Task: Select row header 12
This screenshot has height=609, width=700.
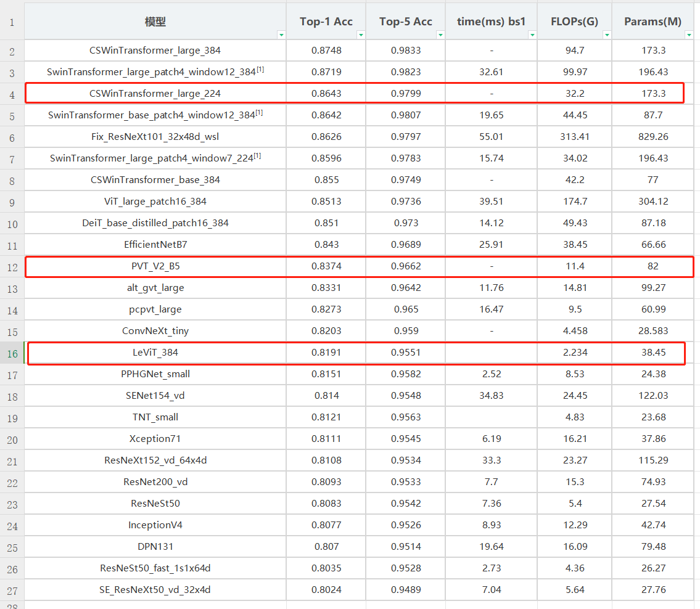Action: pyautogui.click(x=12, y=268)
